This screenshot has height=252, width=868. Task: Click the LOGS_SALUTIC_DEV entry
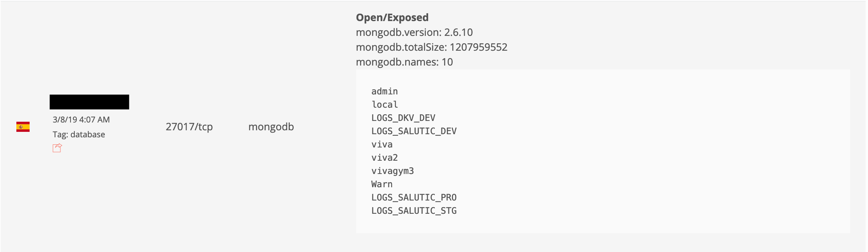(x=414, y=131)
